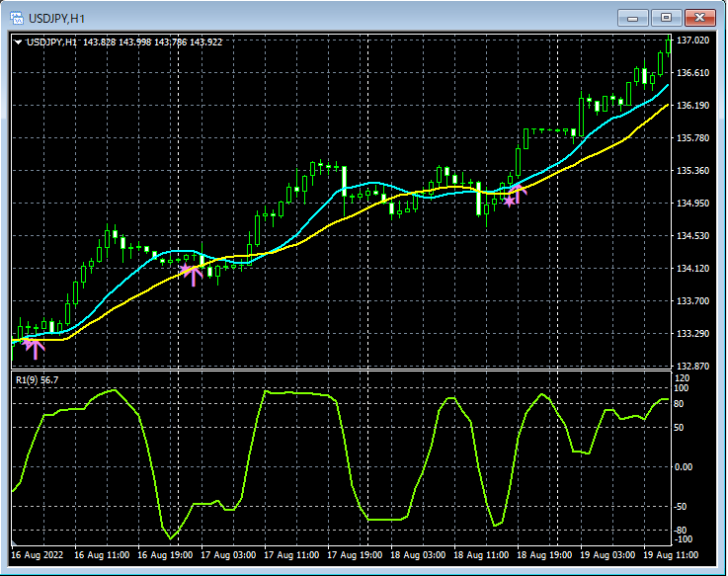The width and height of the screenshot is (728, 576).
Task: Click the USDJPY,H1 window title text
Action: [56, 19]
